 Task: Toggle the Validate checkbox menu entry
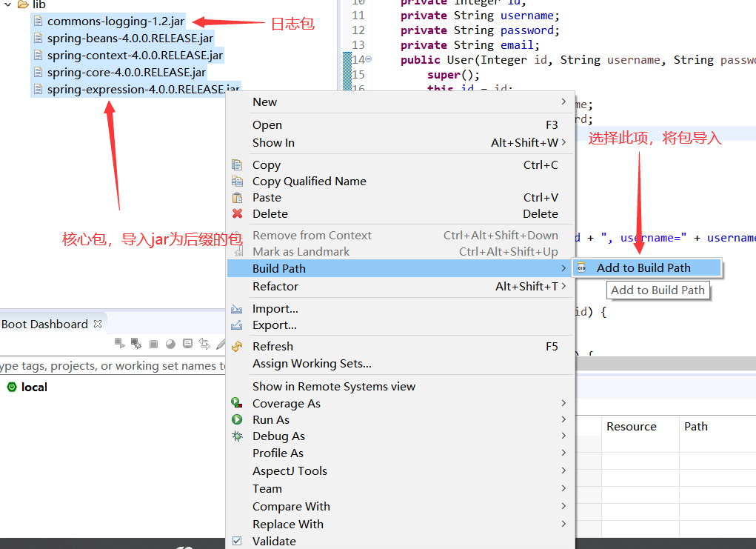tap(237, 542)
